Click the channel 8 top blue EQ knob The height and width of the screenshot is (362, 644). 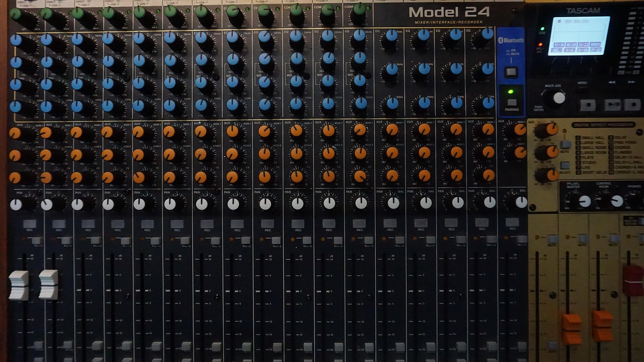coord(232,37)
